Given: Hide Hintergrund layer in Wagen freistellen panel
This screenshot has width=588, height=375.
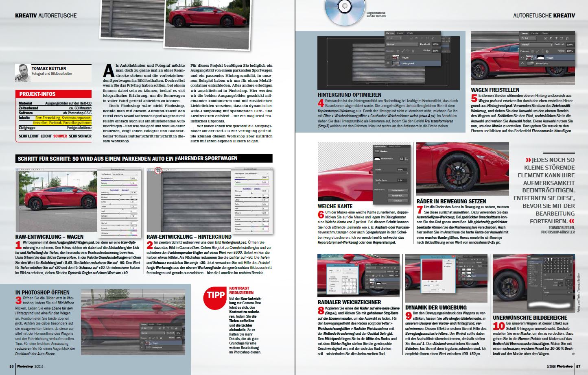Looking at the screenshot, I should [522, 63].
